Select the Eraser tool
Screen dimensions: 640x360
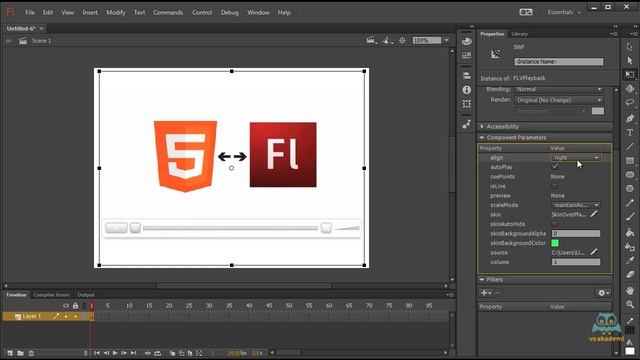coord(630,274)
